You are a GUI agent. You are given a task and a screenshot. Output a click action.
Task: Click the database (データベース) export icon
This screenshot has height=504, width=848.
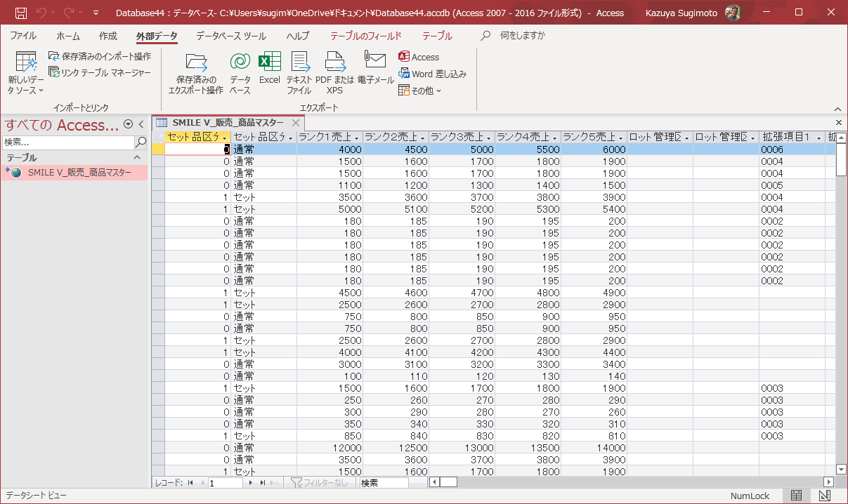pos(240,72)
